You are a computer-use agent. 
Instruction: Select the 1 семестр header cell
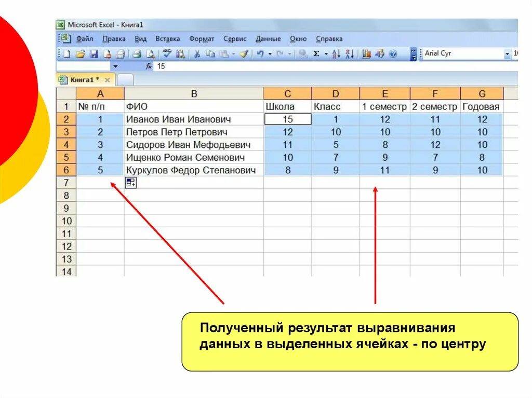click(x=385, y=106)
